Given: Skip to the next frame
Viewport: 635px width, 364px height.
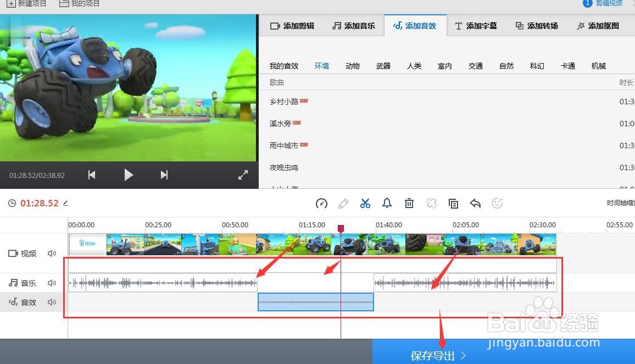Looking at the screenshot, I should point(164,175).
